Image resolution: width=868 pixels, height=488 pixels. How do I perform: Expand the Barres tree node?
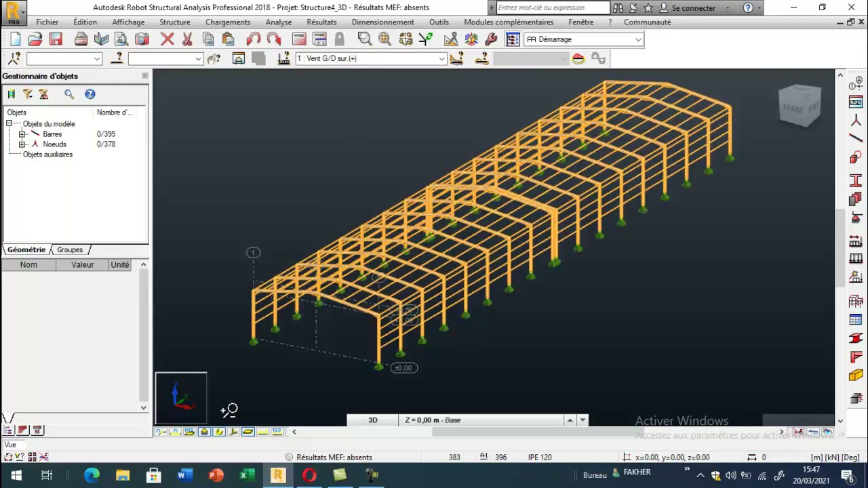(x=22, y=134)
